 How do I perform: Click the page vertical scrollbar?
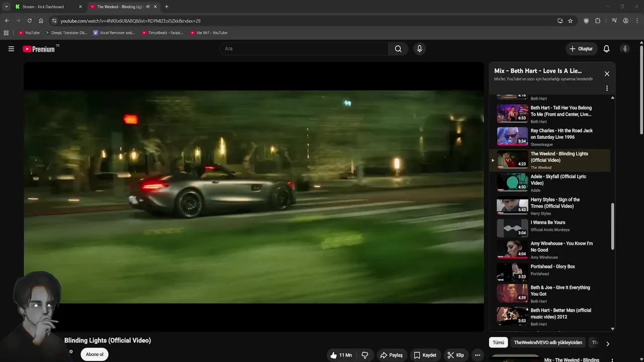click(641, 90)
